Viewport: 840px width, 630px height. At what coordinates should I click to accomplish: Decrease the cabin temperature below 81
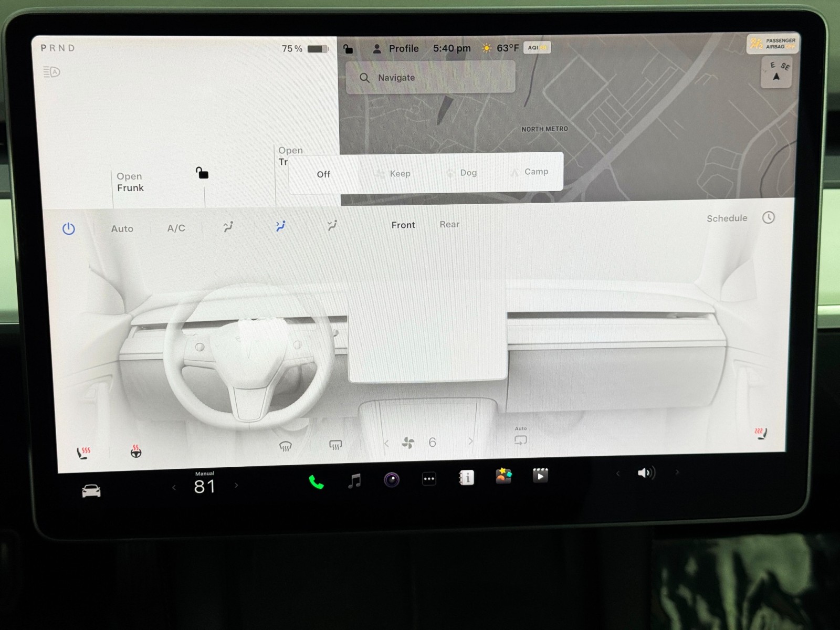174,488
